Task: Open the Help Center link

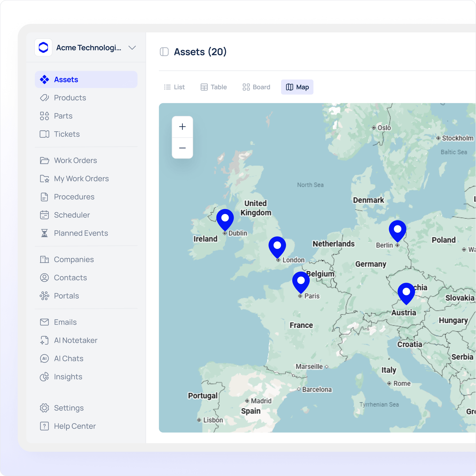Action: [x=74, y=426]
